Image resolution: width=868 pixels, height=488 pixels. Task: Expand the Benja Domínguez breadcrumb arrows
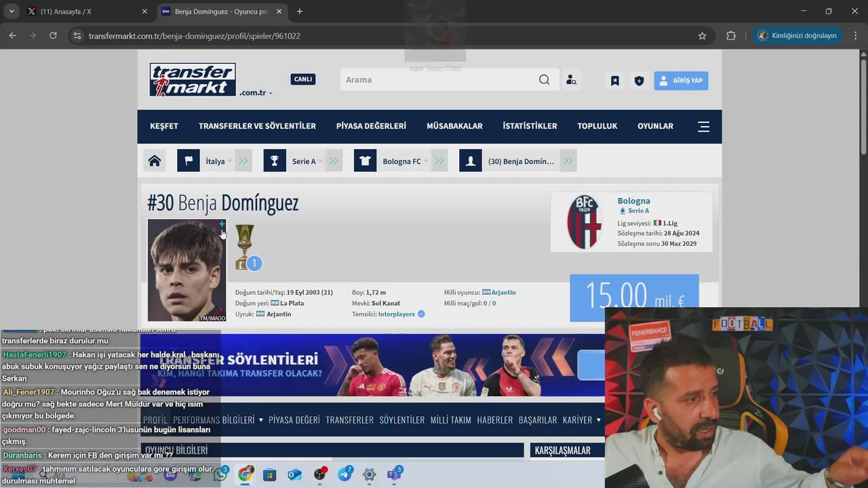point(568,161)
